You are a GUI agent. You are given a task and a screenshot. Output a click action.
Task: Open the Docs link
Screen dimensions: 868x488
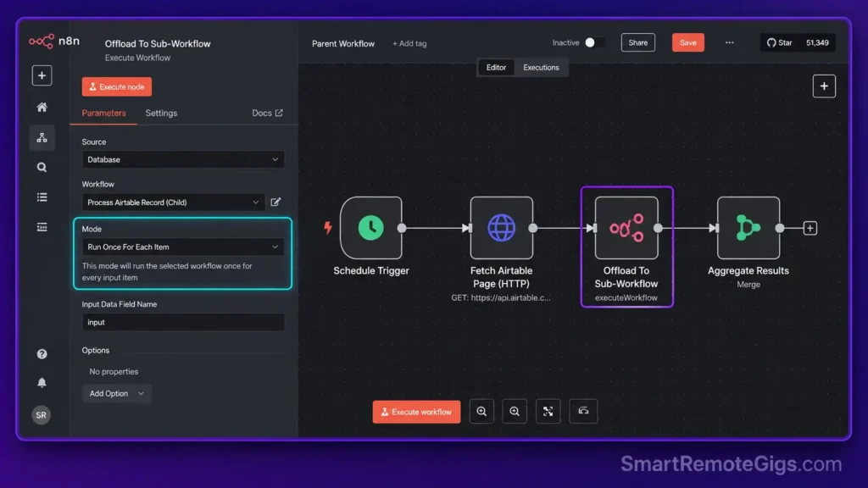point(267,113)
